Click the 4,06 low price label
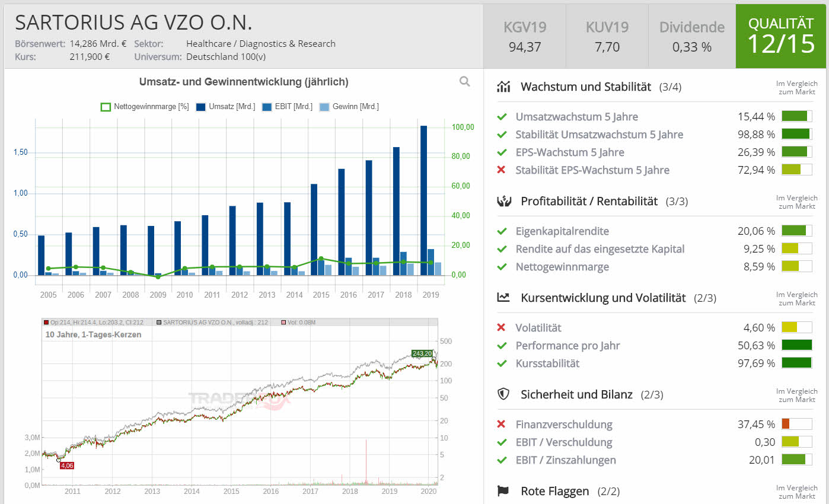829x504 pixels. [x=67, y=465]
